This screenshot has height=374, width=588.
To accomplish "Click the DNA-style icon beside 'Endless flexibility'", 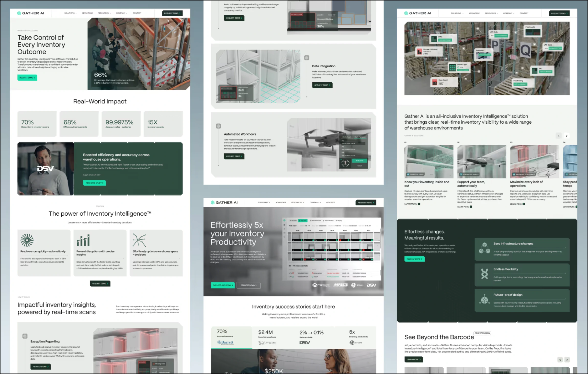I will pyautogui.click(x=484, y=274).
